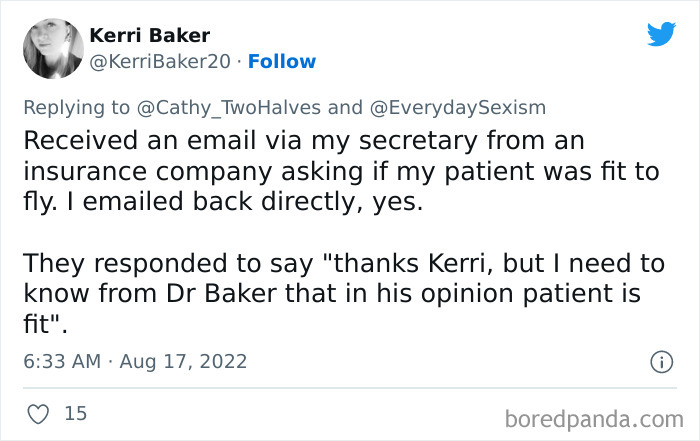Open the tweet info circle icon
Viewport: 700px width, 441px height.
(x=660, y=361)
